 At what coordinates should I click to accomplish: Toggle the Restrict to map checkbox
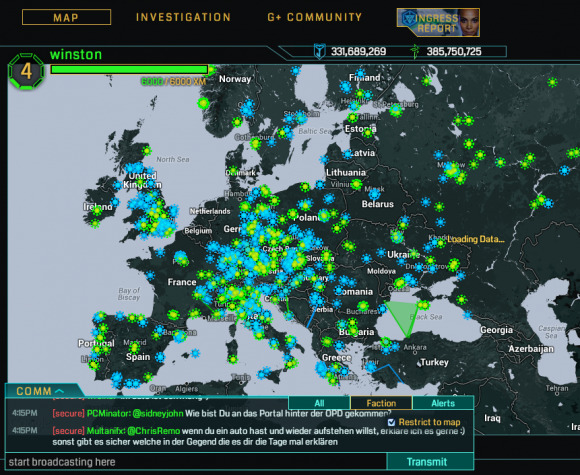[391, 422]
